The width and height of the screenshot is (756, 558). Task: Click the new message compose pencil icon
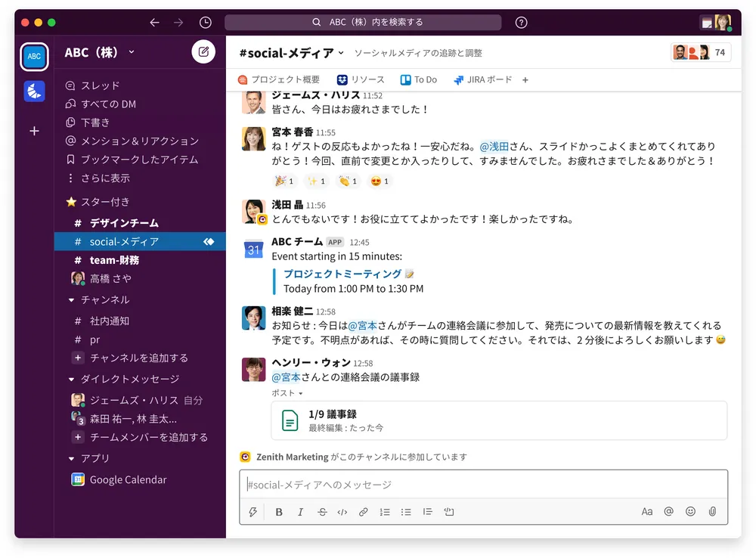click(201, 52)
